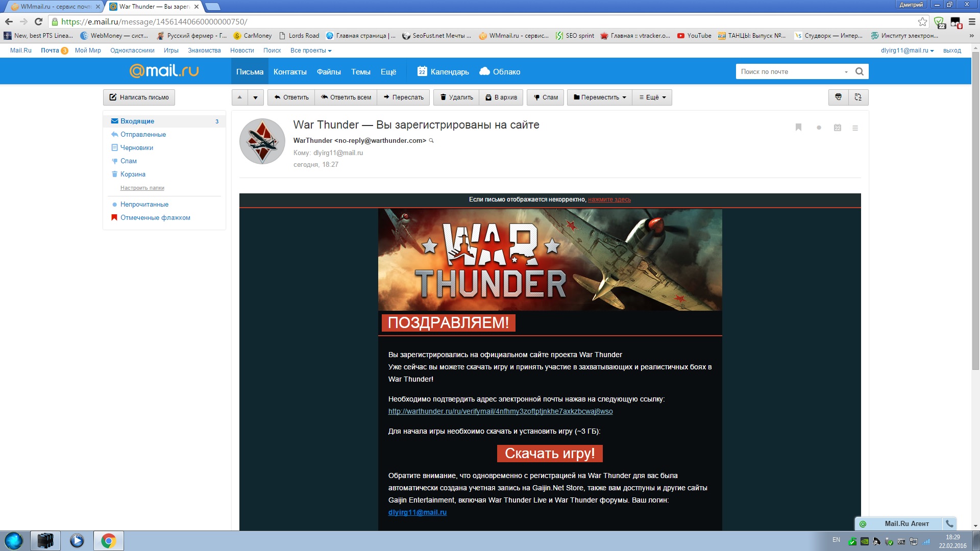Reload the page with refresh icon
The width and height of the screenshot is (980, 551).
tap(38, 21)
